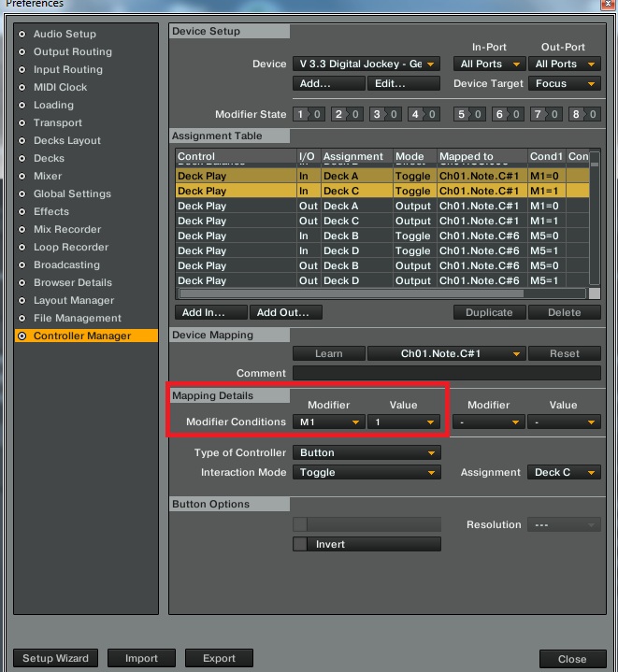Open Layout Manager page

pos(74,300)
